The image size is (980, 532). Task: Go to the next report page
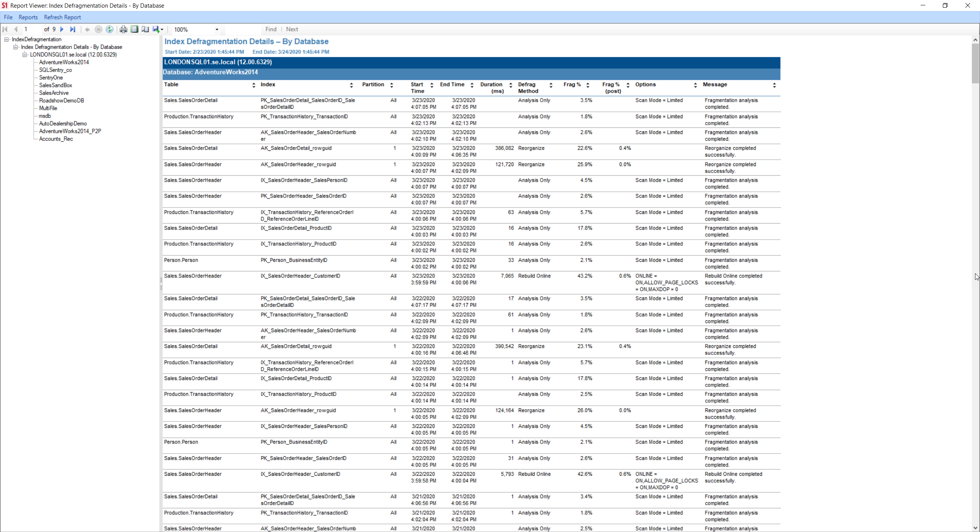(62, 29)
